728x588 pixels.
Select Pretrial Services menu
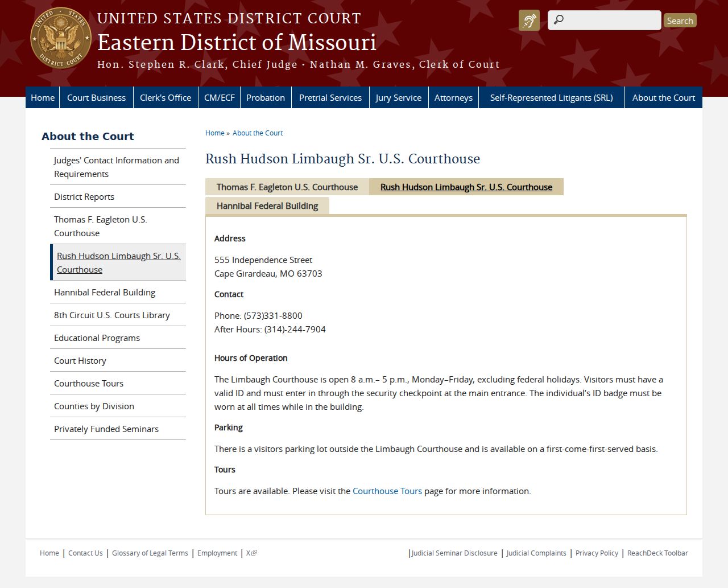(x=330, y=97)
